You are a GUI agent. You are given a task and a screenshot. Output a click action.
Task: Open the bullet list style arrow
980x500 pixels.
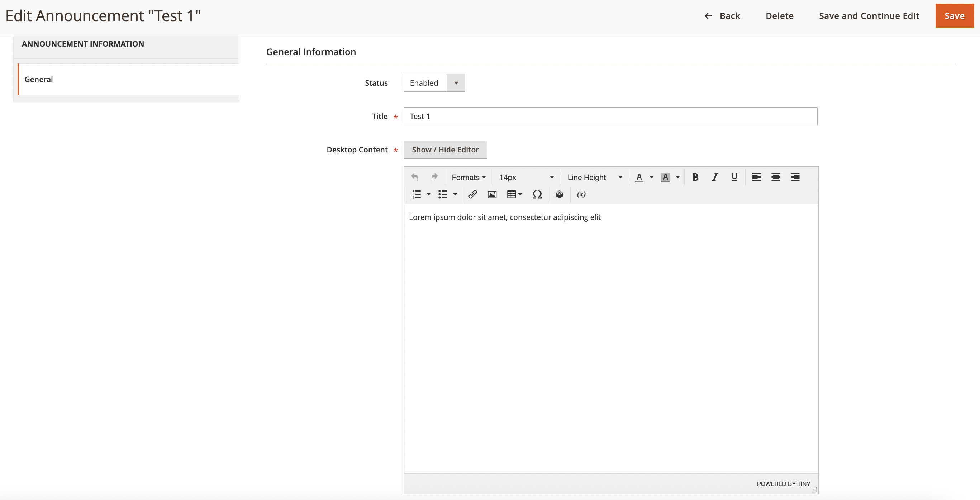455,194
